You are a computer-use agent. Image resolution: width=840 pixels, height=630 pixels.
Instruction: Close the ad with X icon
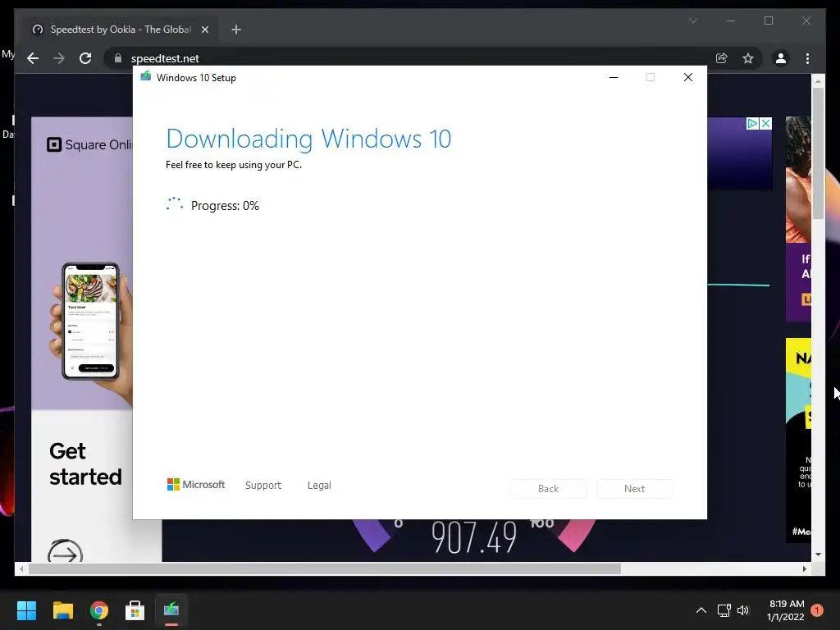pos(766,124)
